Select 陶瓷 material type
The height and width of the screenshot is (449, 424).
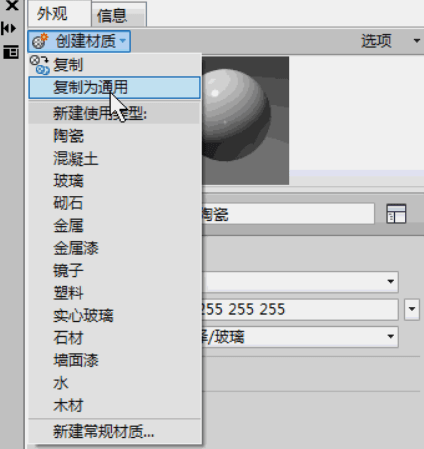(x=69, y=136)
